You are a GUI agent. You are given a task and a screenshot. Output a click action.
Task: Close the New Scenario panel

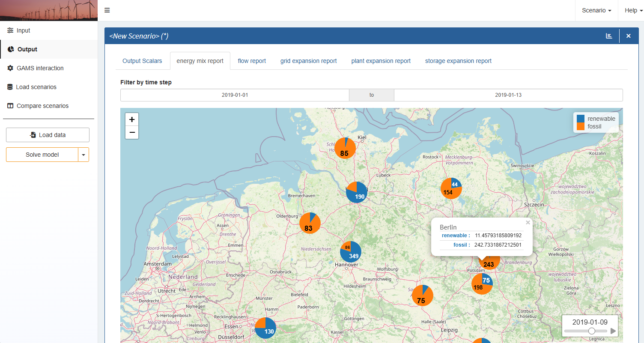click(629, 36)
